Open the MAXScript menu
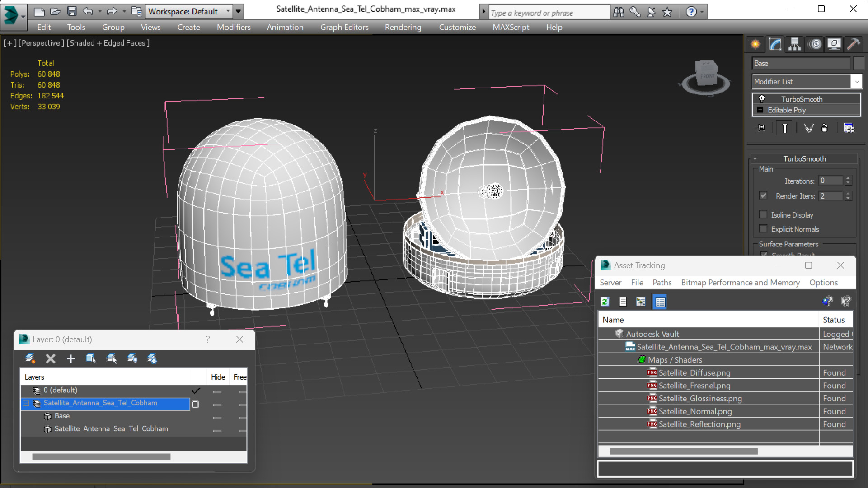Viewport: 868px width, 488px height. coord(511,27)
